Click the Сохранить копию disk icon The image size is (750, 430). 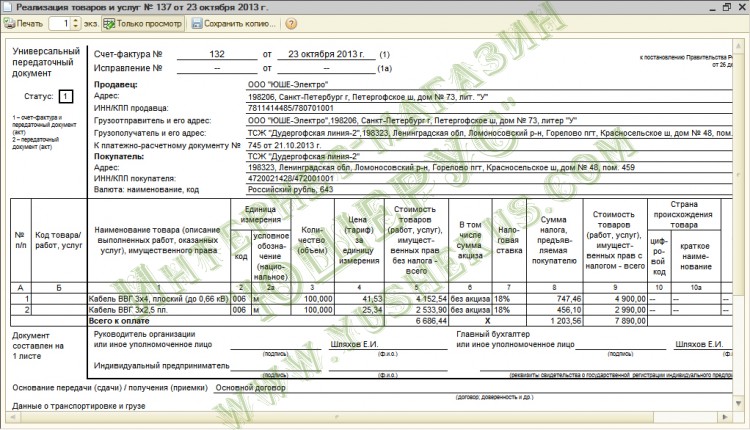pyautogui.click(x=197, y=23)
